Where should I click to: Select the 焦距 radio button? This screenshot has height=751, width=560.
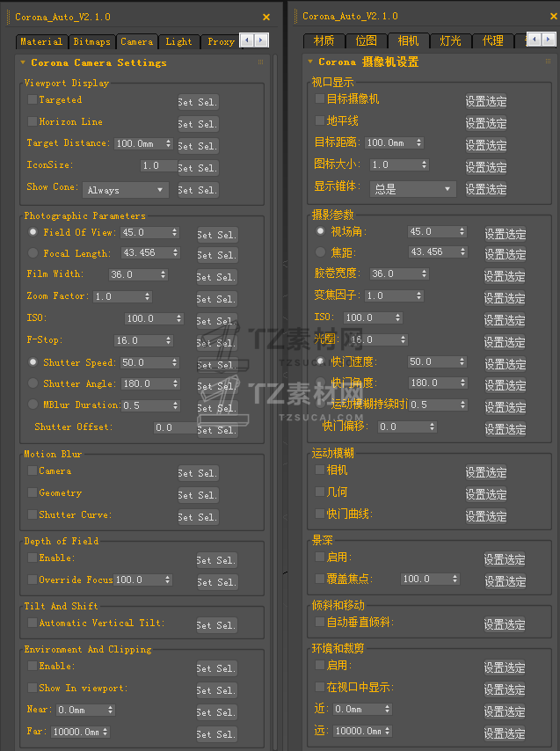point(320,252)
